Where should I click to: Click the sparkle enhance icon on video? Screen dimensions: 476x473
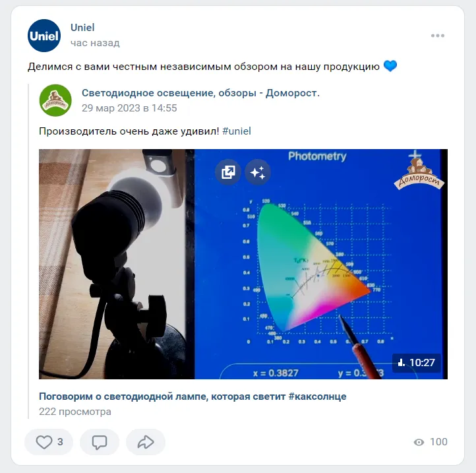point(257,173)
